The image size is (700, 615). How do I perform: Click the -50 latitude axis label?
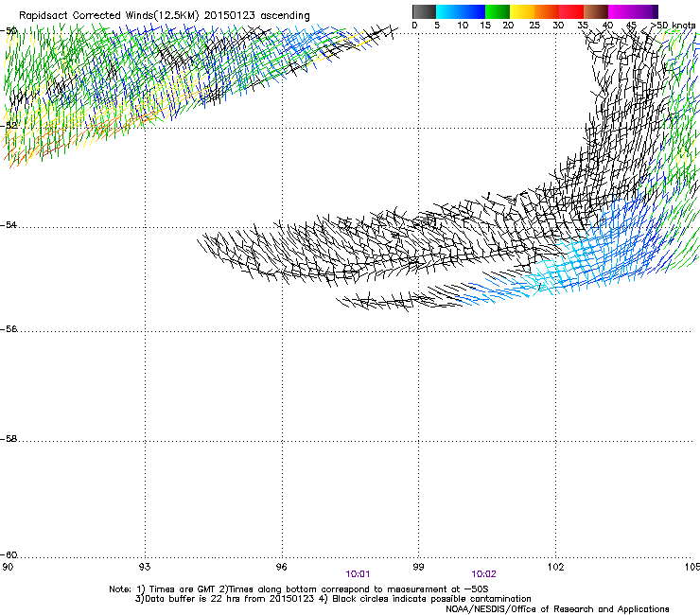(x=9, y=31)
